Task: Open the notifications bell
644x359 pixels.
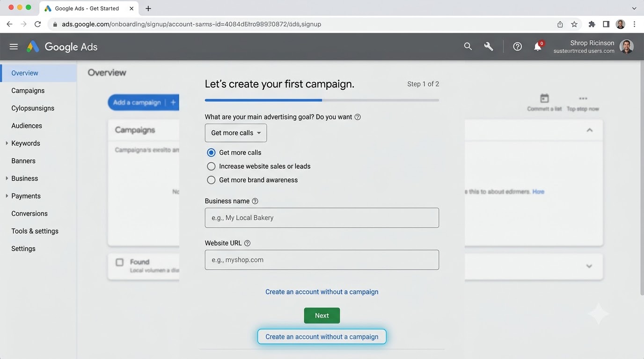Action: (x=538, y=46)
